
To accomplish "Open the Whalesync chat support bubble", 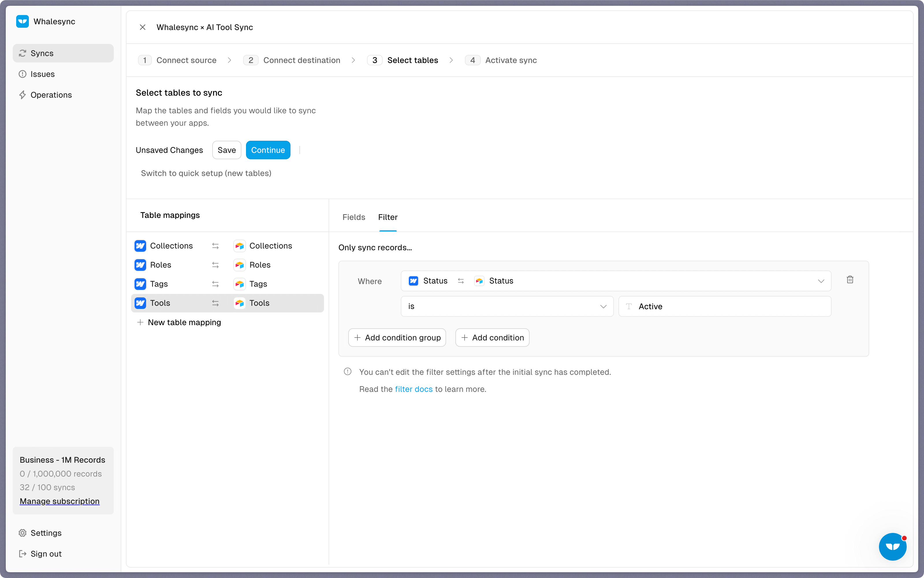I will [893, 547].
